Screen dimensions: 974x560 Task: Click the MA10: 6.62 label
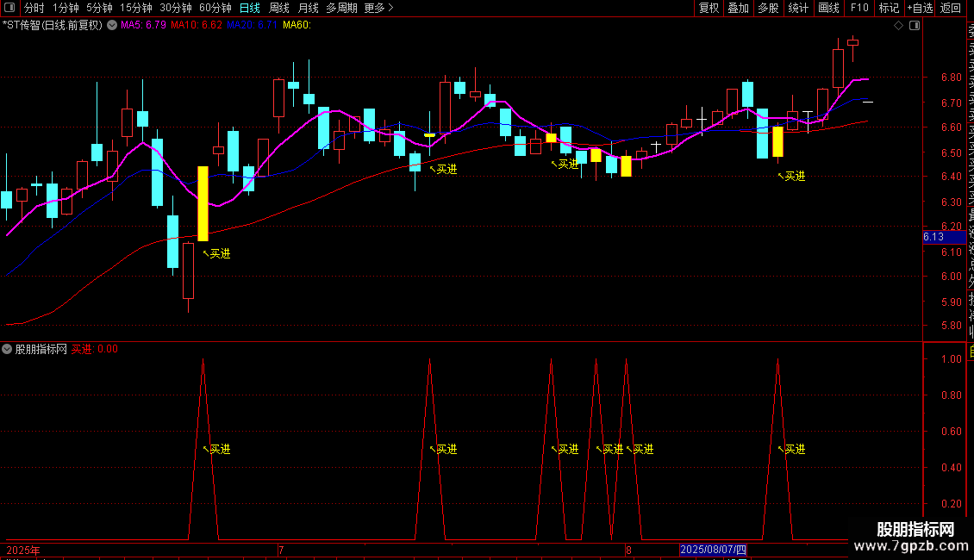(197, 26)
